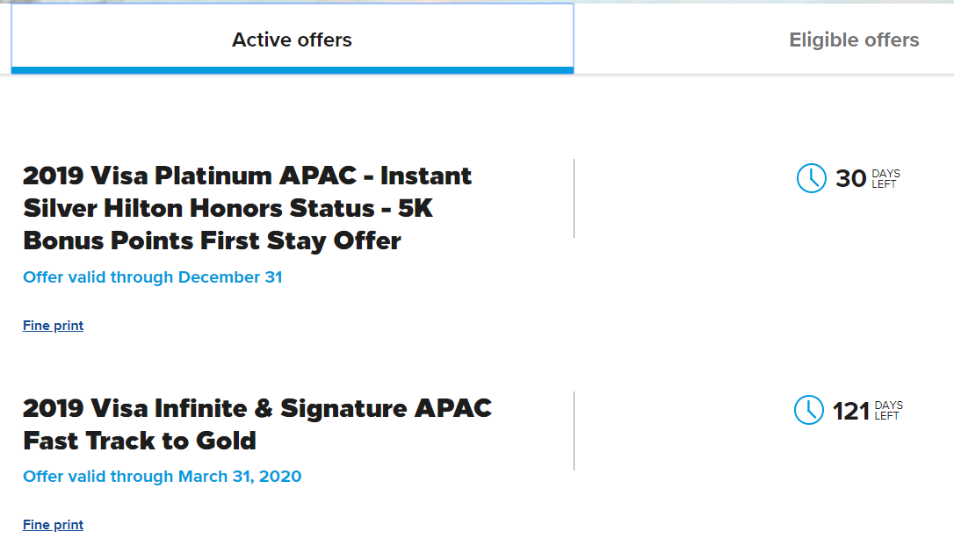Click 'Silver Hilton Honors Status - 5K' heading line

coord(228,209)
